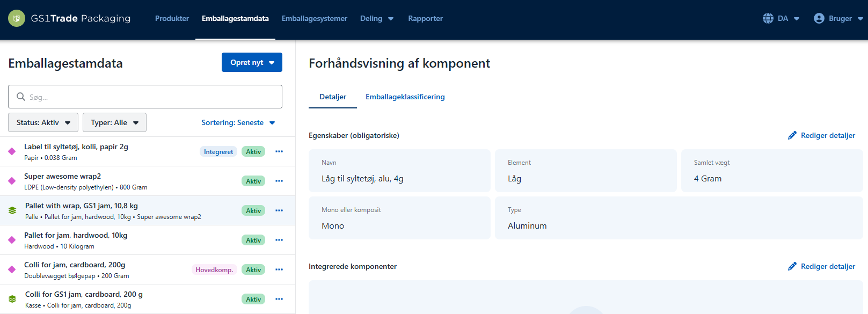Select Colli for jam, cardboard, 200g title

[75, 265]
